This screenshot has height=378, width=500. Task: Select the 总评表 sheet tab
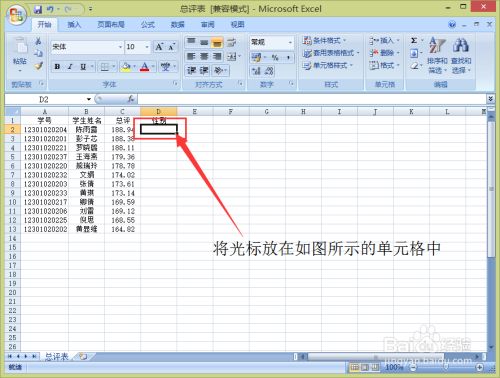tap(56, 357)
